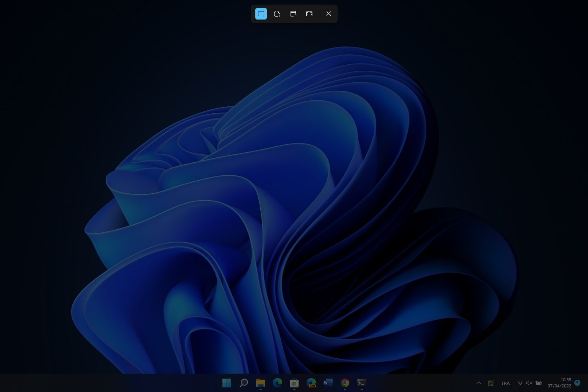Image resolution: width=588 pixels, height=392 pixels.
Task: Open taskbar Search
Action: click(x=243, y=383)
